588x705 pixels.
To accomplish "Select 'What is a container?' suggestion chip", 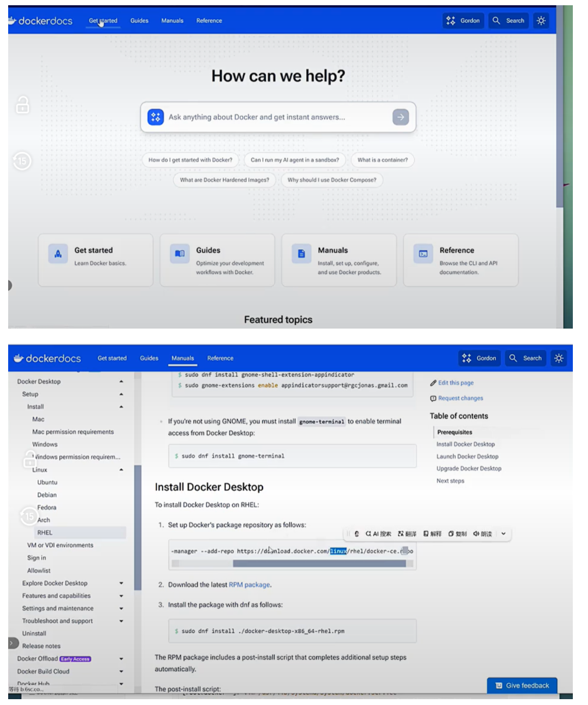I will [383, 160].
